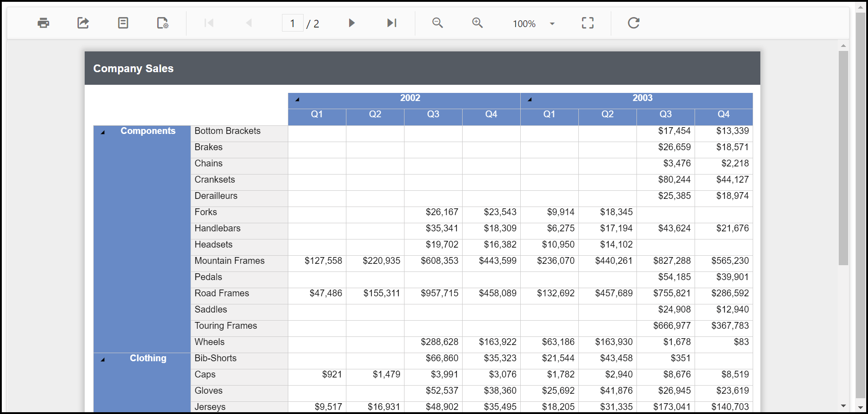
Task: Click the Saddles row label
Action: [211, 309]
